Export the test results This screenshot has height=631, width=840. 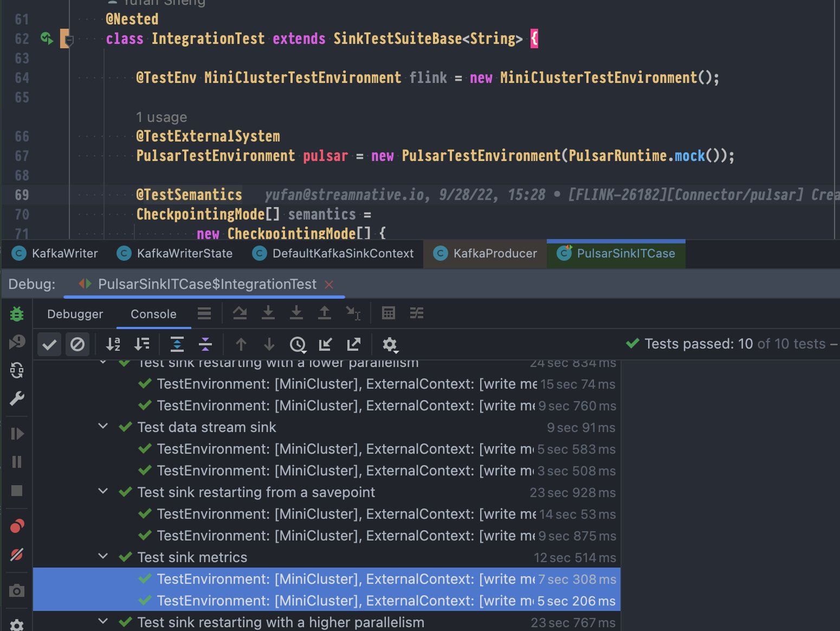click(353, 344)
